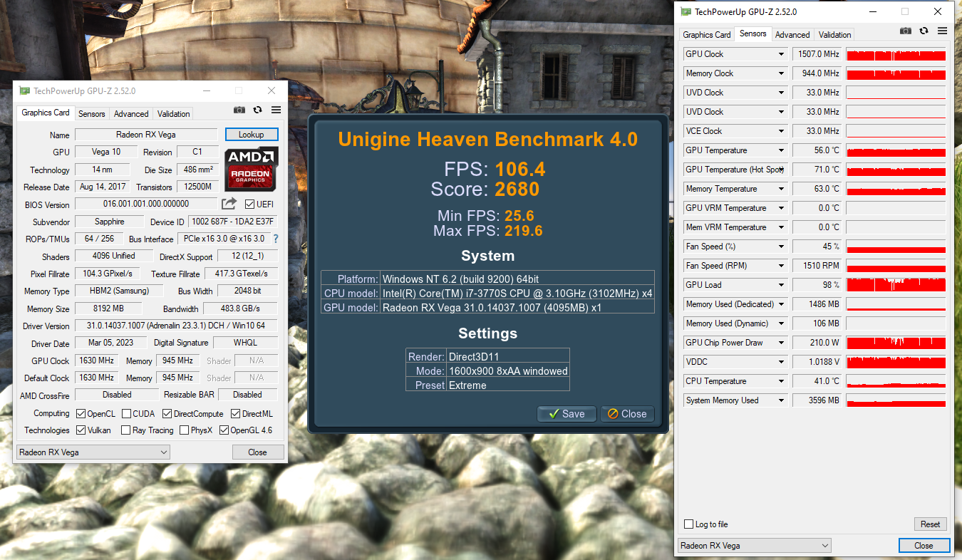
Task: Open the GPU Load sensor dropdown
Action: pos(782,285)
